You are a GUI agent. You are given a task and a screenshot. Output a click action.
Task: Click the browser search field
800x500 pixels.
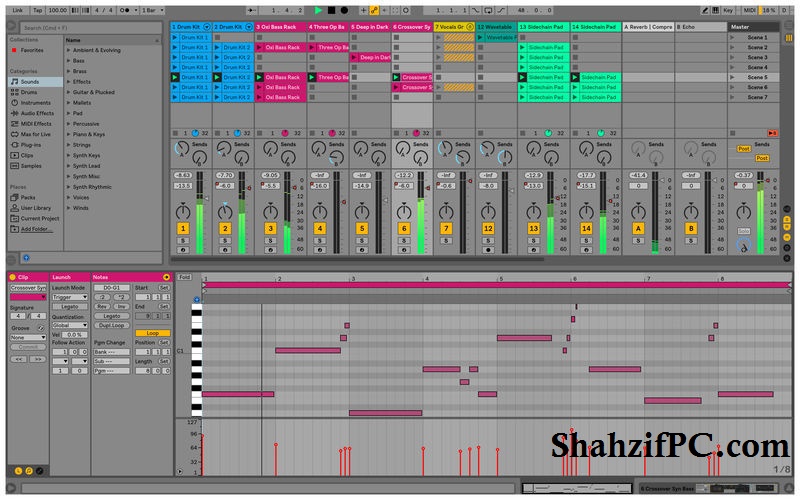pos(89,28)
